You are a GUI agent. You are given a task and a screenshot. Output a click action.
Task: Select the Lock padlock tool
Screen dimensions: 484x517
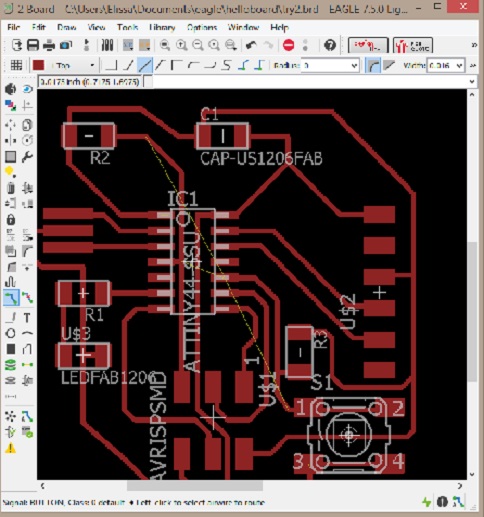pos(10,220)
